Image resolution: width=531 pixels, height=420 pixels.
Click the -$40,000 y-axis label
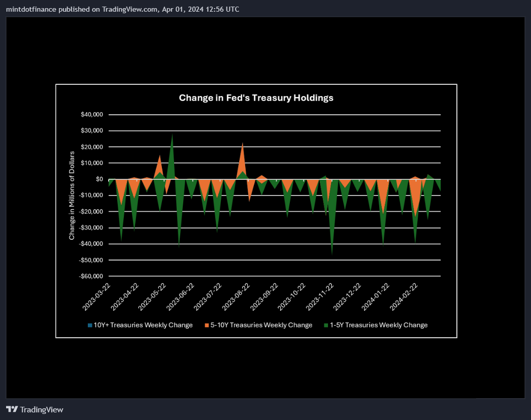(91, 244)
